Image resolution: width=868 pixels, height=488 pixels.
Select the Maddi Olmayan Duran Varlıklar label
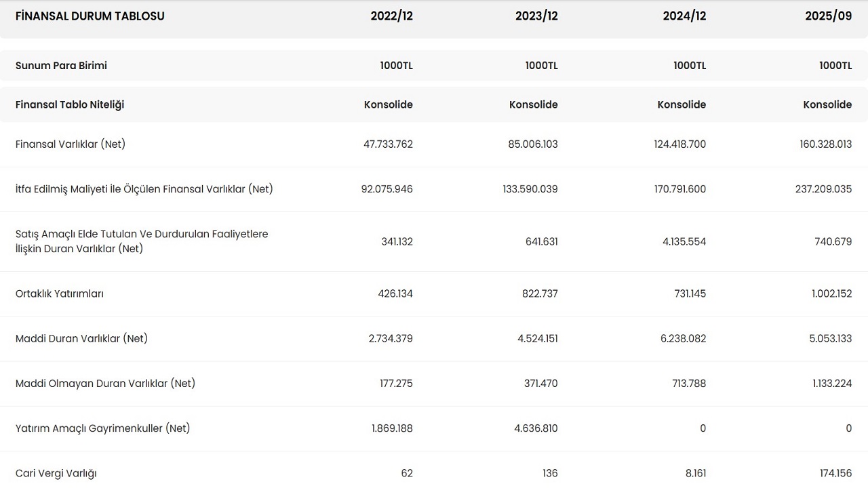point(105,384)
